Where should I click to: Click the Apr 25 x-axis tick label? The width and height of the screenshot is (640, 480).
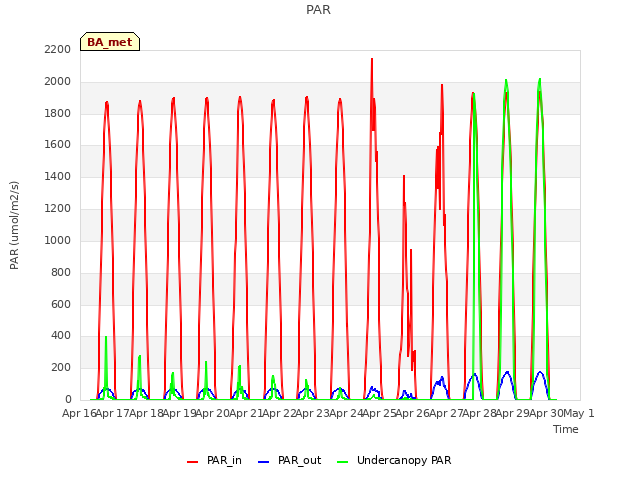click(379, 413)
